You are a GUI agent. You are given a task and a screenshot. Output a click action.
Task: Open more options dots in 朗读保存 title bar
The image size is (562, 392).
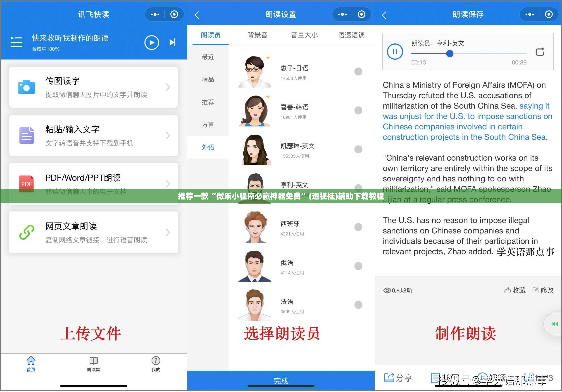529,14
